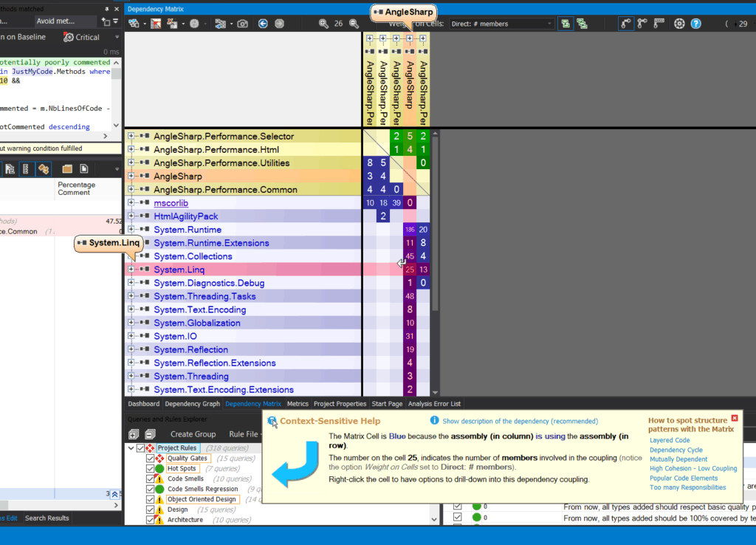The width and height of the screenshot is (756, 545).
Task: Click the grayed globe icon in toolbar
Action: pos(194,24)
